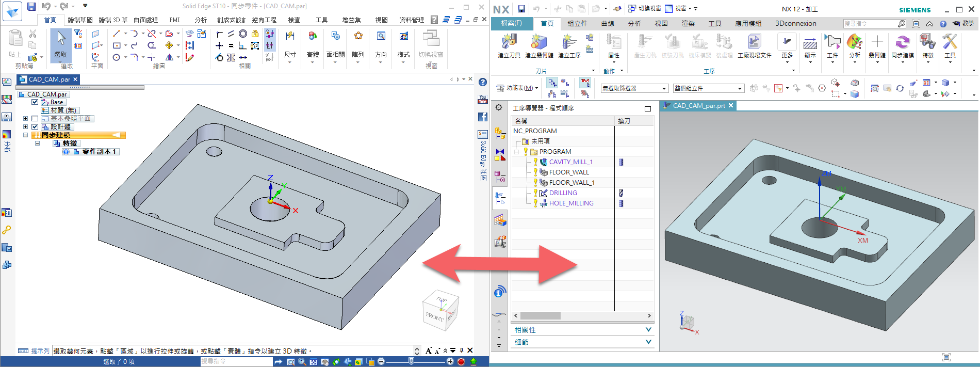This screenshot has height=367, width=980.
Task: Select the CAVITY_MILL_1 operation
Action: tap(570, 162)
